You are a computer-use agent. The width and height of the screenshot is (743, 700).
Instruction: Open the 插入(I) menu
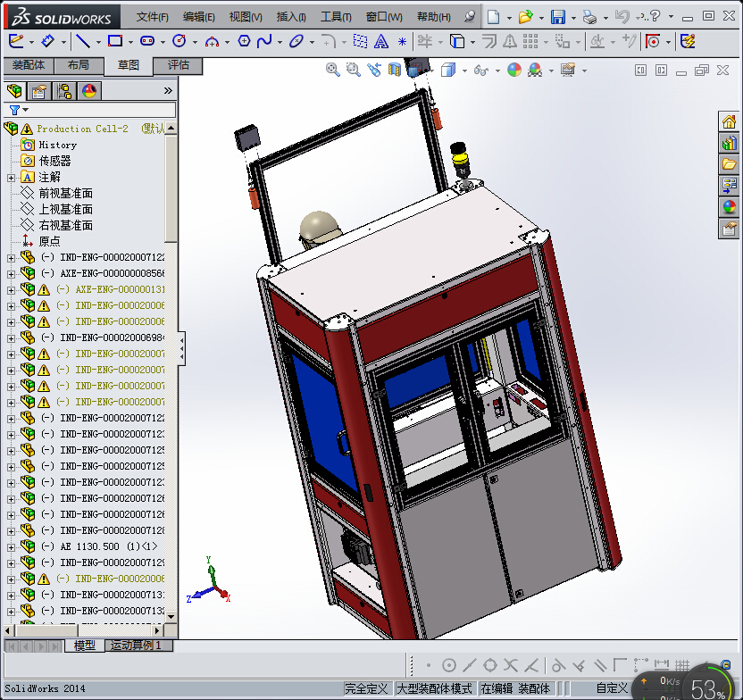(291, 17)
